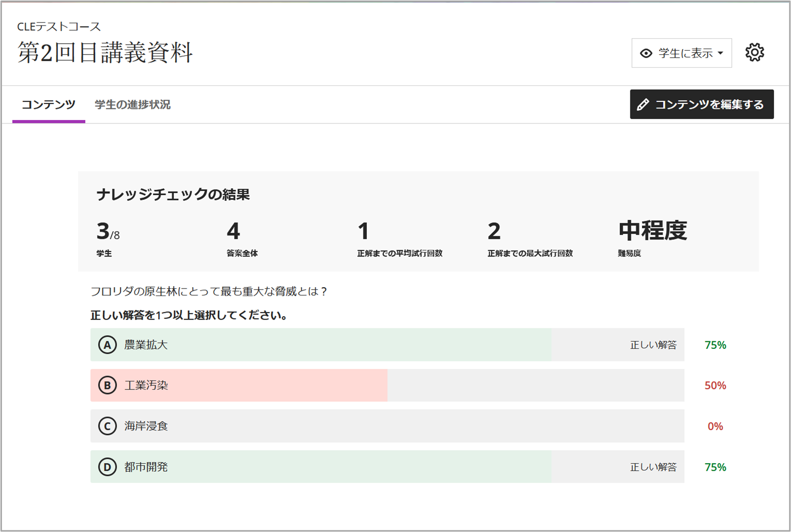The width and height of the screenshot is (791, 532).
Task: Click the コンテンツを編集する label text
Action: 710,104
